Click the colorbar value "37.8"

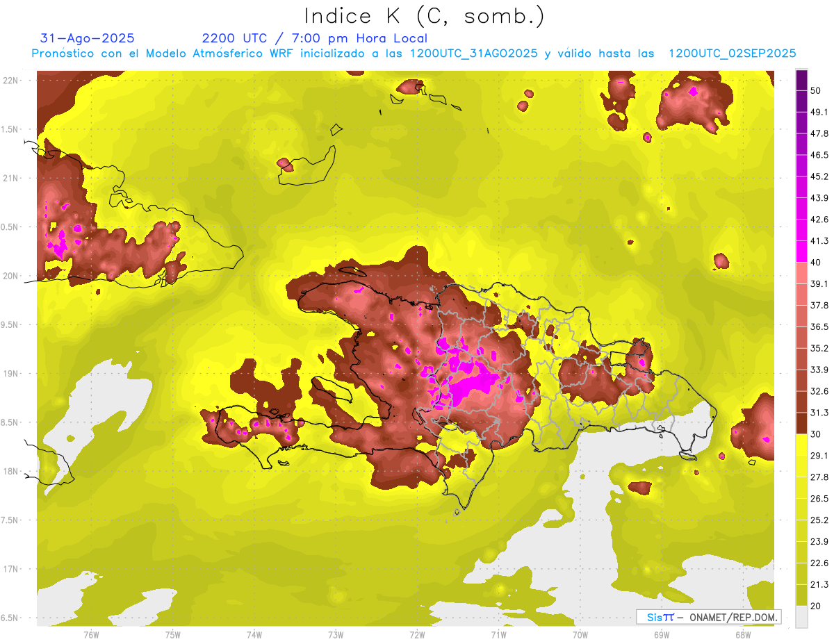[x=819, y=305]
